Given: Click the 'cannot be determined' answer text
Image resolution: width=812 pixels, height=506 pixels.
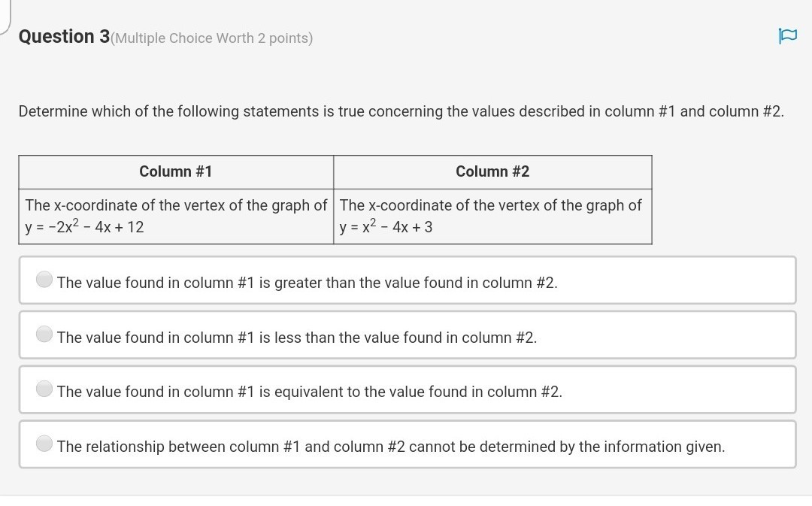Looking at the screenshot, I should tap(390, 447).
